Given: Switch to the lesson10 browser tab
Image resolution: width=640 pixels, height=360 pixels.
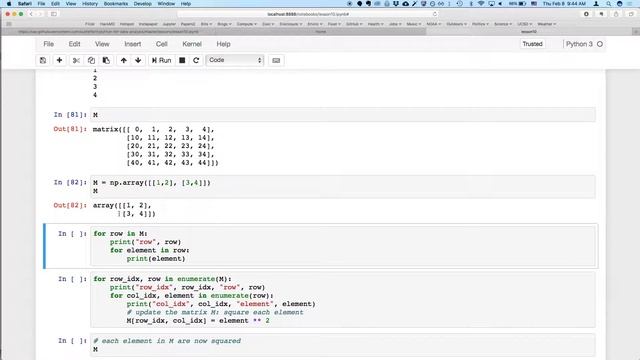Looking at the screenshot, I should [529, 31].
